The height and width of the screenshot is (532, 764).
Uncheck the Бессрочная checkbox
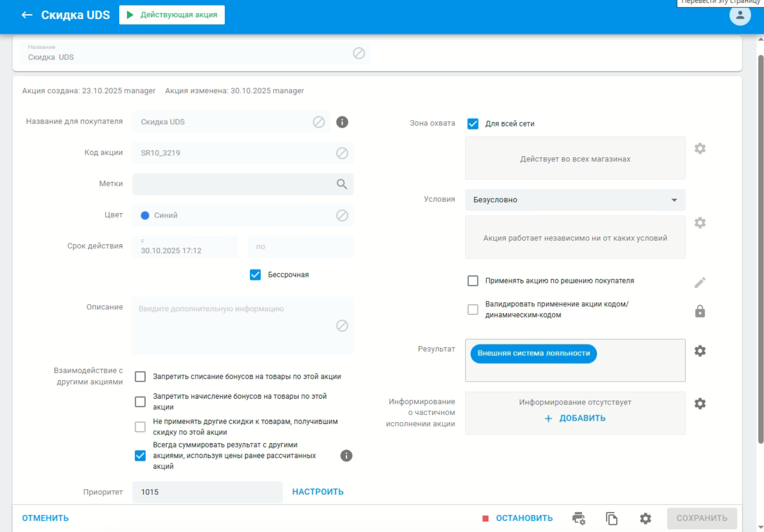255,275
